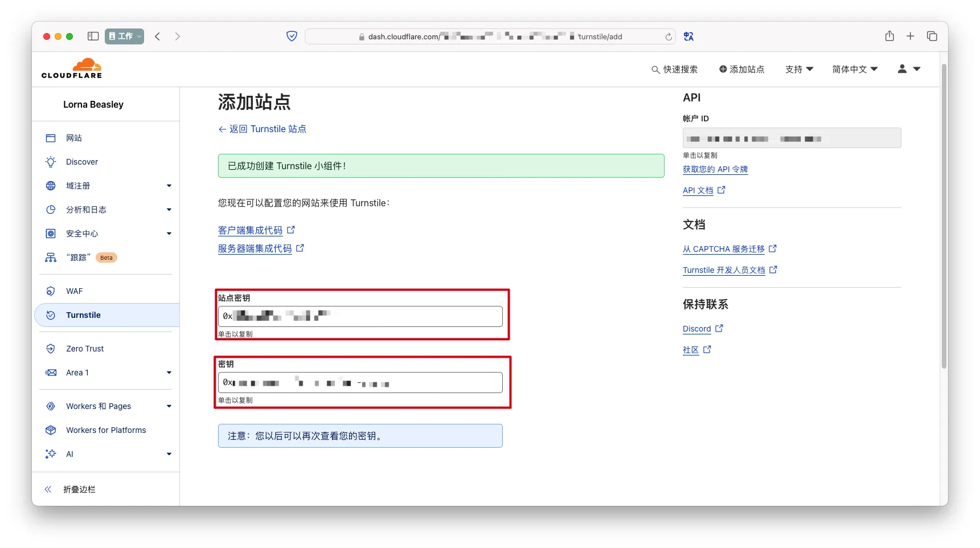Click the Workers 和 Pages icon
The width and height of the screenshot is (980, 548).
pyautogui.click(x=51, y=406)
